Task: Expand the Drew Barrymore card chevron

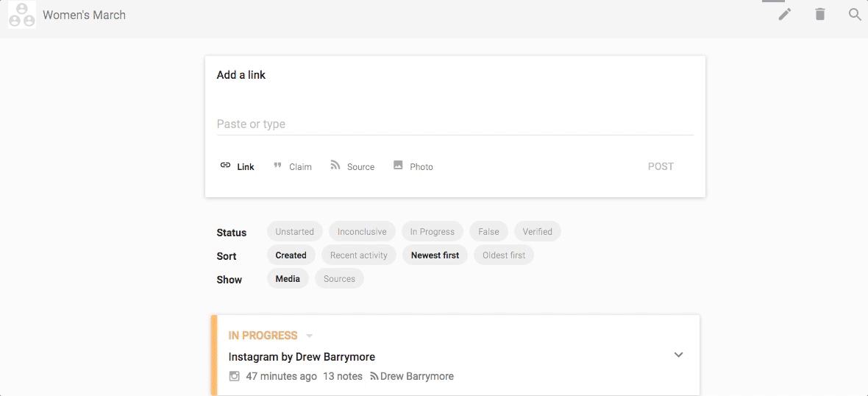Action: pyautogui.click(x=679, y=355)
